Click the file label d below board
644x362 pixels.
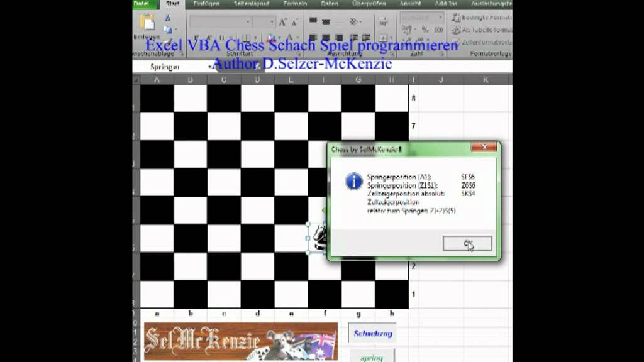pos(257,314)
